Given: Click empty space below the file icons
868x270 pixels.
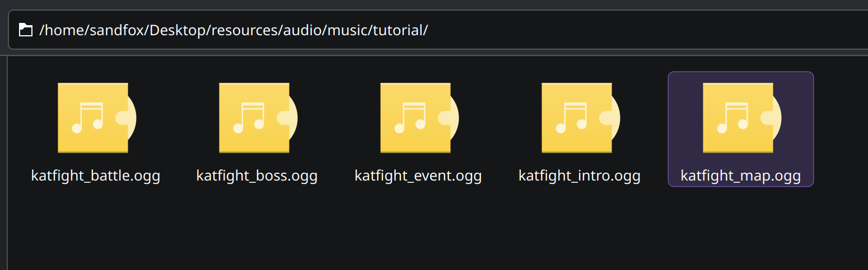Looking at the screenshot, I should tap(392, 235).
